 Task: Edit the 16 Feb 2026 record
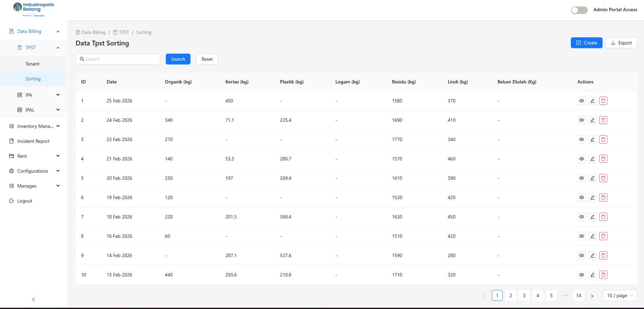[592, 236]
